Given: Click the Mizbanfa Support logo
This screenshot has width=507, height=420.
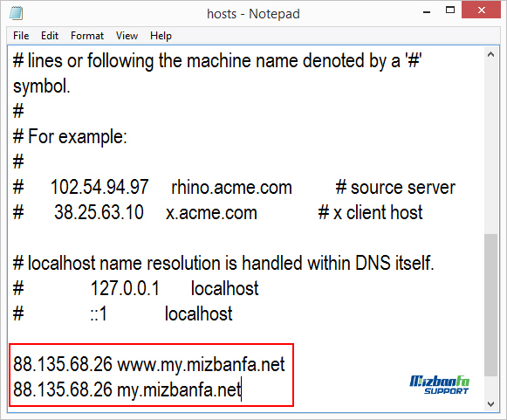Looking at the screenshot, I should (440, 385).
